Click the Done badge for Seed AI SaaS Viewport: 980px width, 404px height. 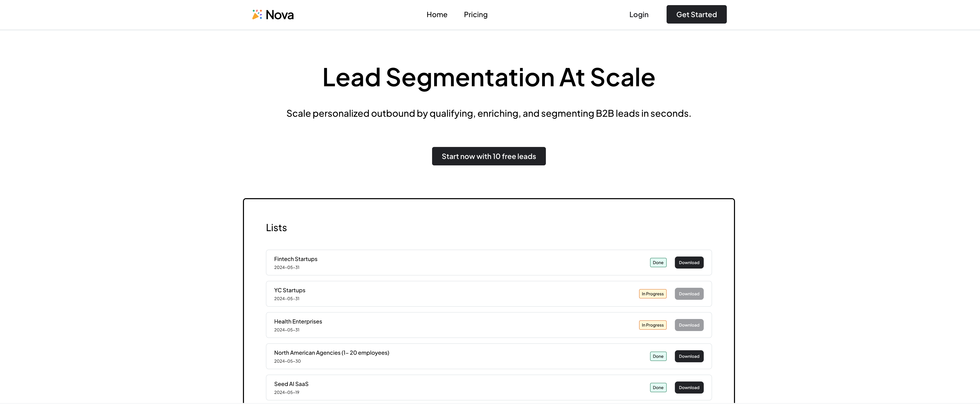point(658,387)
